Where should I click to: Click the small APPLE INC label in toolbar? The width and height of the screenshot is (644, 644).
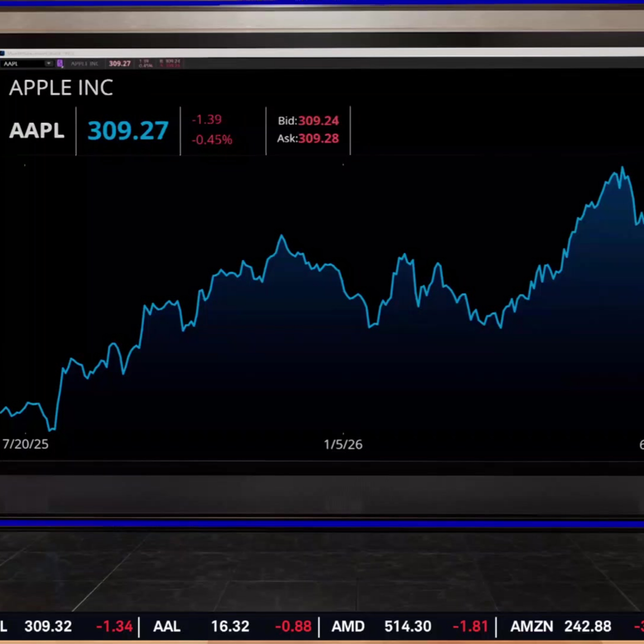(x=85, y=63)
